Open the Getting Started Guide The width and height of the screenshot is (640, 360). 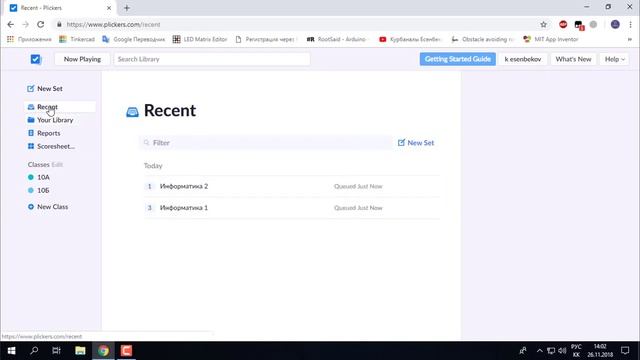tap(458, 59)
